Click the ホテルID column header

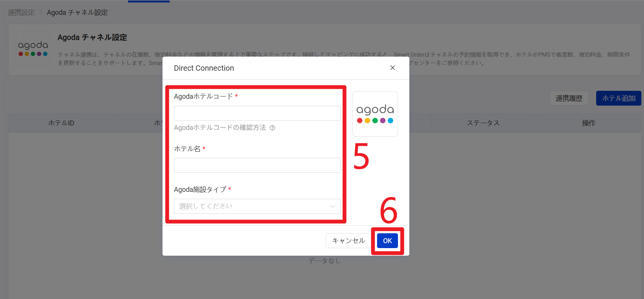(x=61, y=123)
